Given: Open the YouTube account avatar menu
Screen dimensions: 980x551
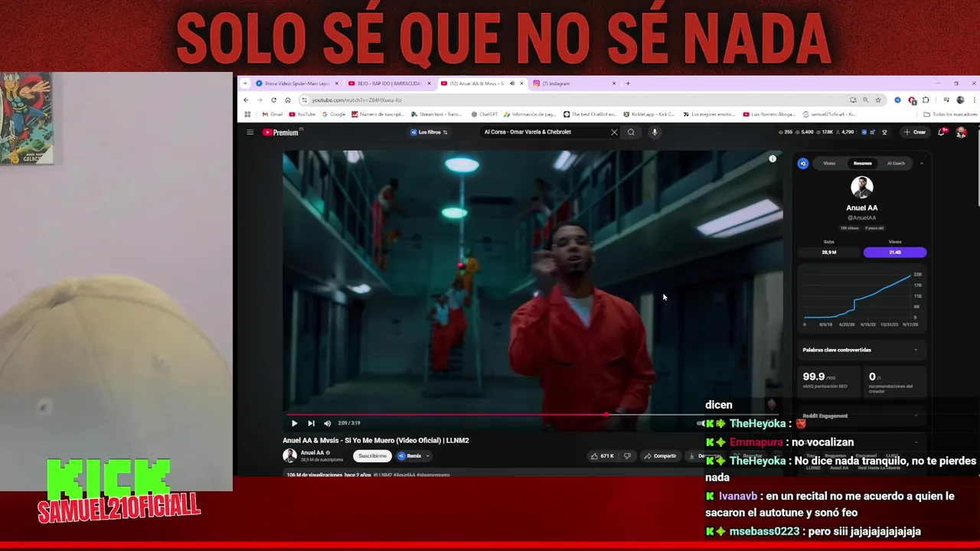Looking at the screenshot, I should coord(961,132).
